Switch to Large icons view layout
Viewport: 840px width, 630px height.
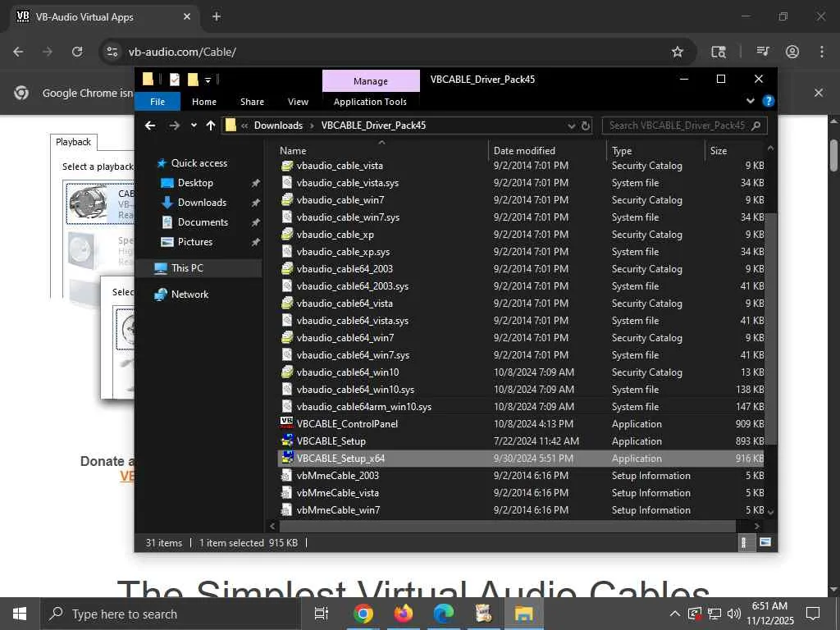(x=765, y=543)
